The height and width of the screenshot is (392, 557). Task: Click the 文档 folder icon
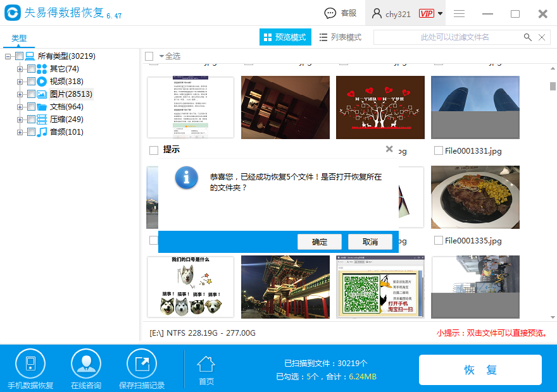(x=42, y=107)
